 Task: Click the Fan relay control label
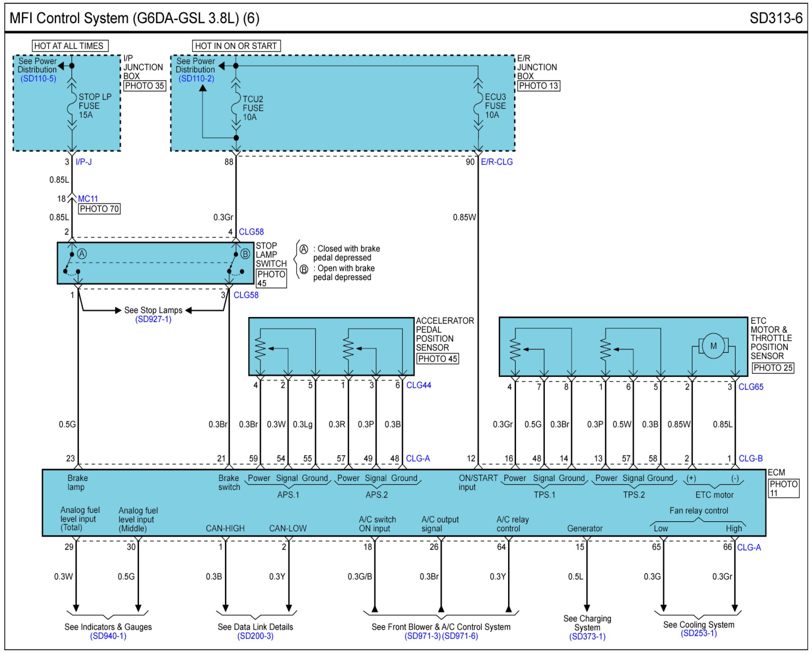[x=699, y=511]
